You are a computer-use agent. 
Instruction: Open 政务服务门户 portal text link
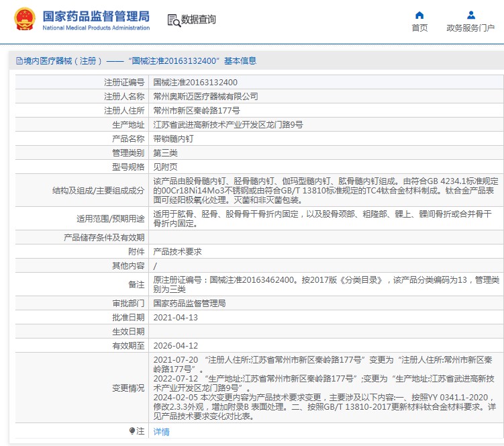point(470,28)
